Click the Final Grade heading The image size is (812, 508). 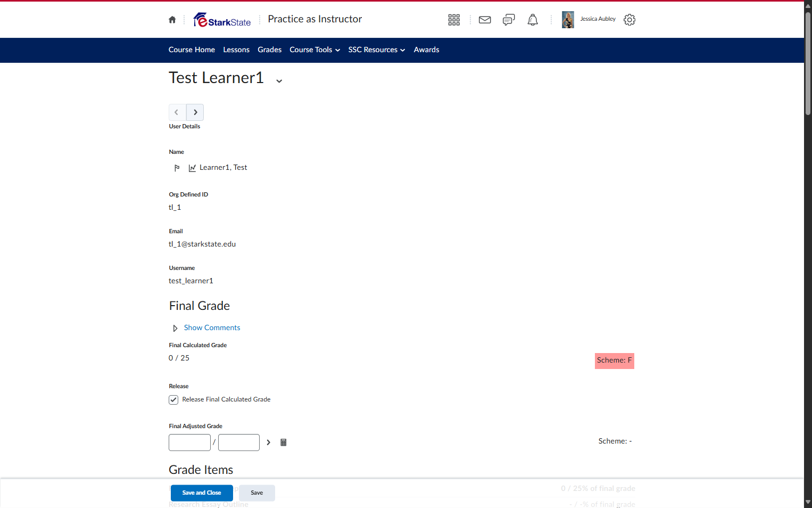coord(200,306)
